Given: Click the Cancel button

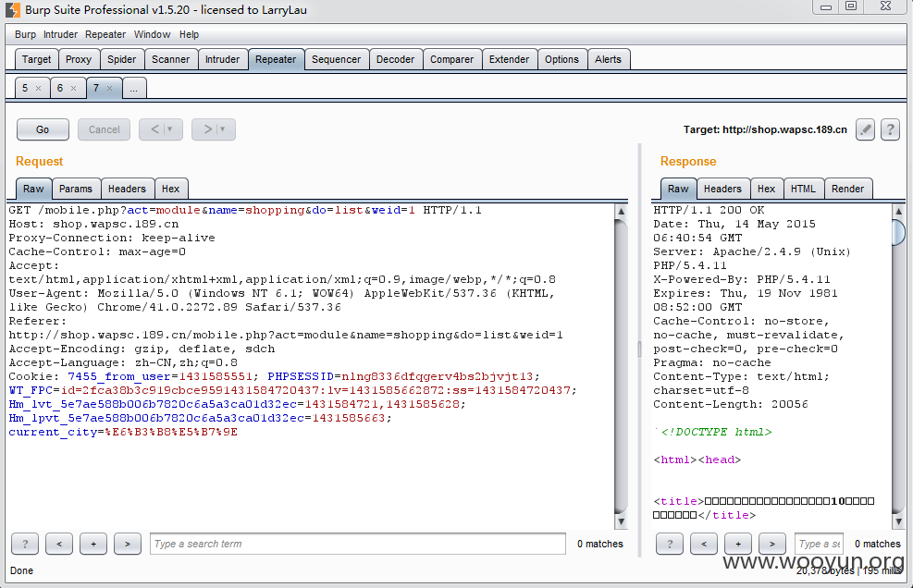Looking at the screenshot, I should click(105, 129).
